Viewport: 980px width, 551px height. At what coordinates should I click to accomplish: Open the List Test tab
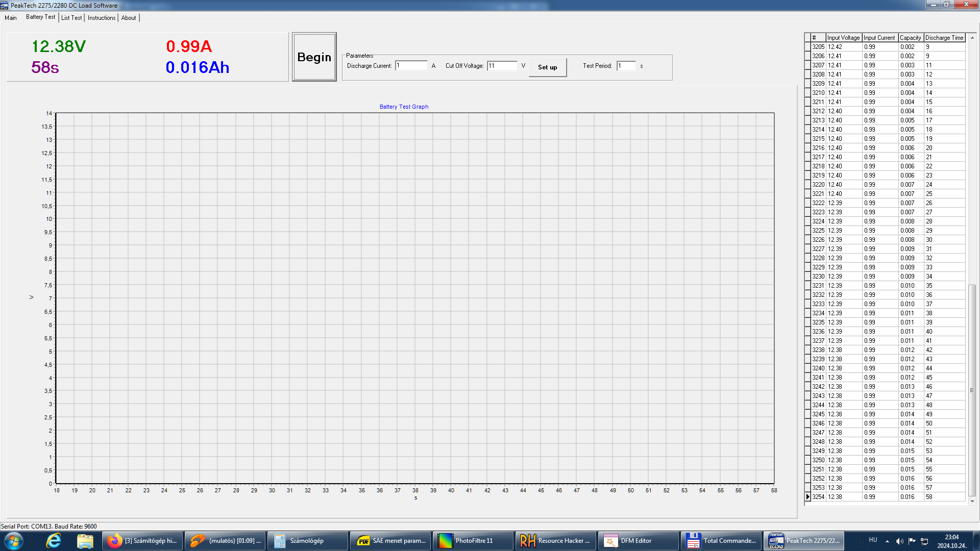(x=71, y=18)
